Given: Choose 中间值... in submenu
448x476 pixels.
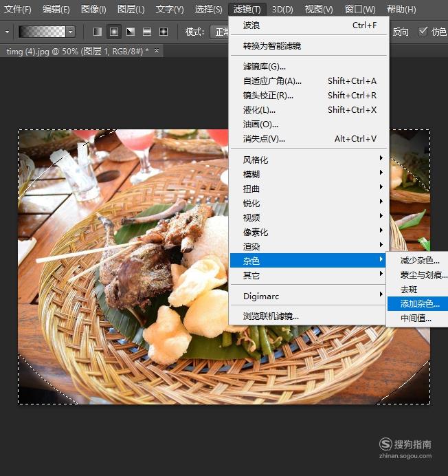Looking at the screenshot, I should coord(418,318).
